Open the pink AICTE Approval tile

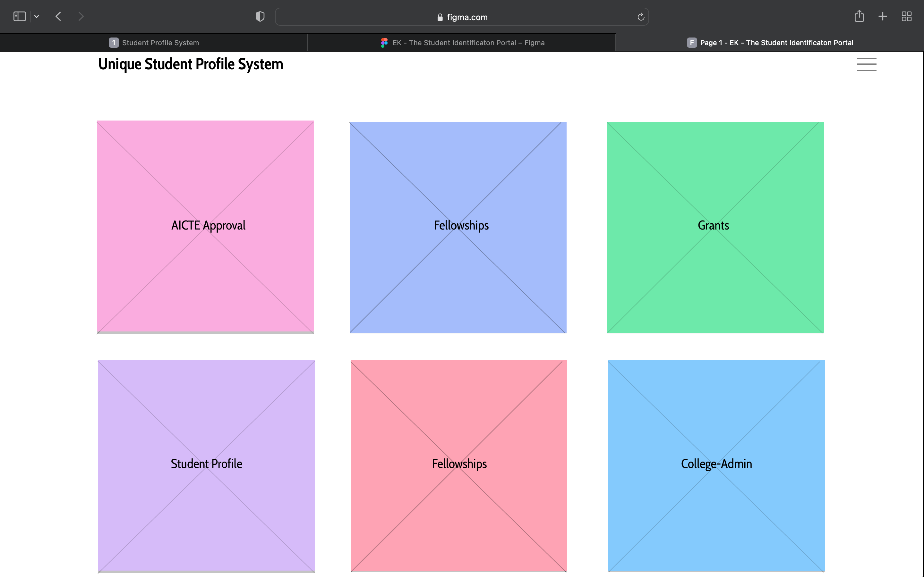[205, 227]
